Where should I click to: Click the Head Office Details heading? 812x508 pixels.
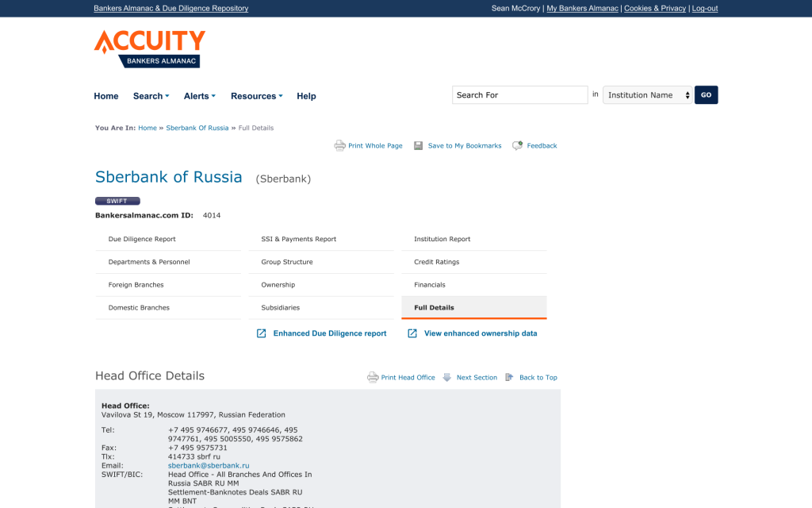coord(150,375)
